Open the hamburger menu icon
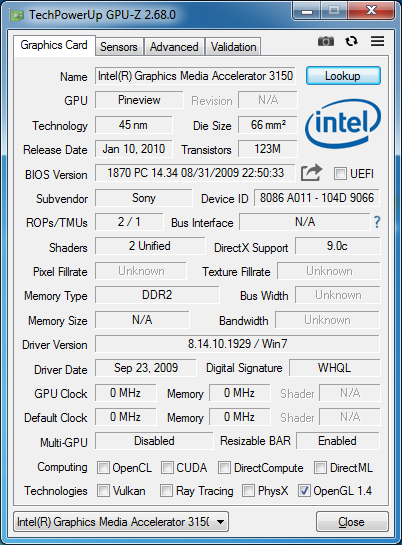The width and height of the screenshot is (402, 545). coord(377,41)
